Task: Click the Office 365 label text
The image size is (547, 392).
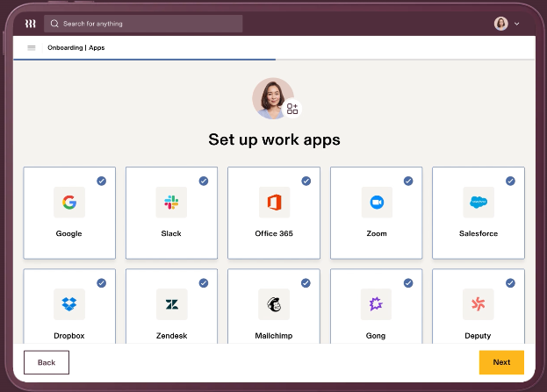Action: (x=274, y=233)
